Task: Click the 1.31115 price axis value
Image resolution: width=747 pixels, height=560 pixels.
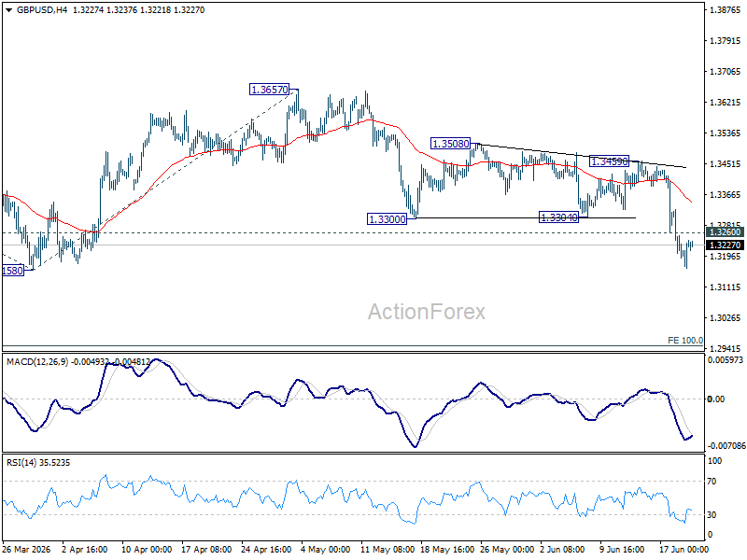Action: pyautogui.click(x=726, y=287)
